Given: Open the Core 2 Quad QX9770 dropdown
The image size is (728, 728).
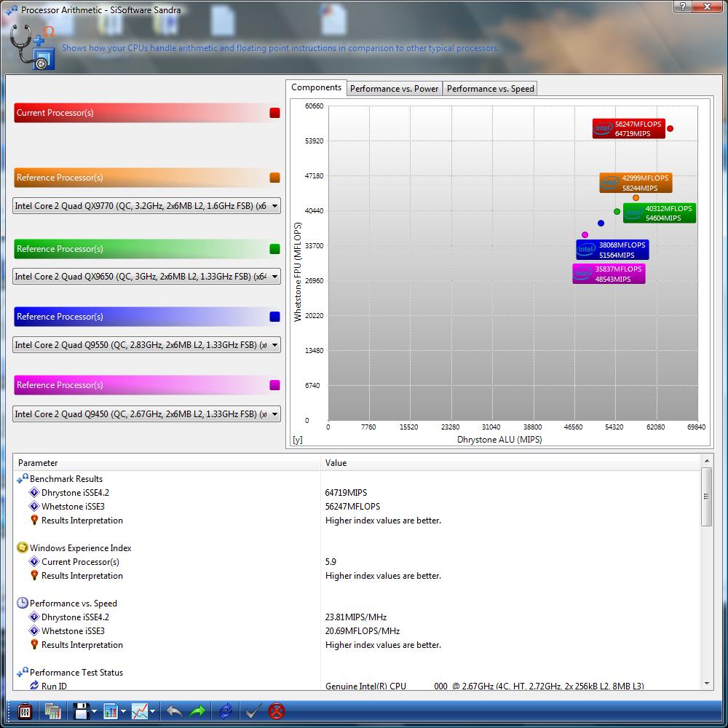Looking at the screenshot, I should 147,206.
